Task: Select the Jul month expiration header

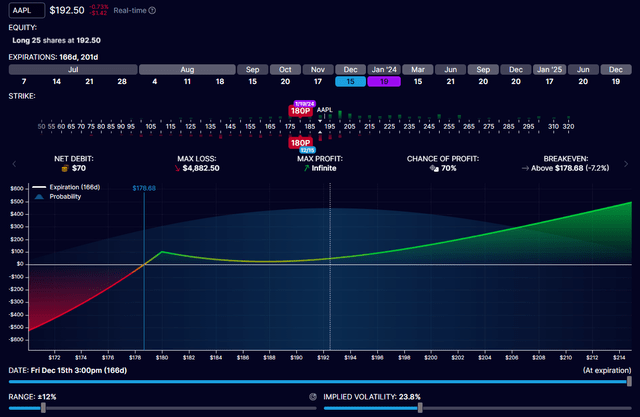Action: (x=73, y=69)
